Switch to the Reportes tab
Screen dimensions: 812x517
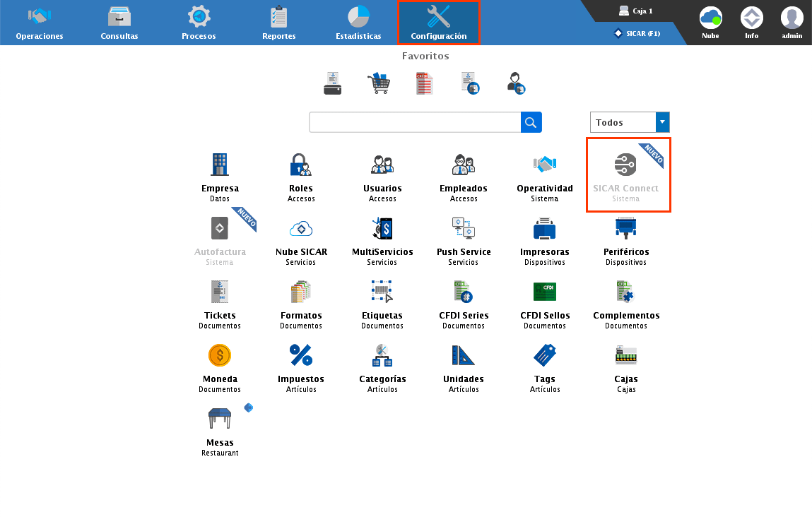click(278, 23)
